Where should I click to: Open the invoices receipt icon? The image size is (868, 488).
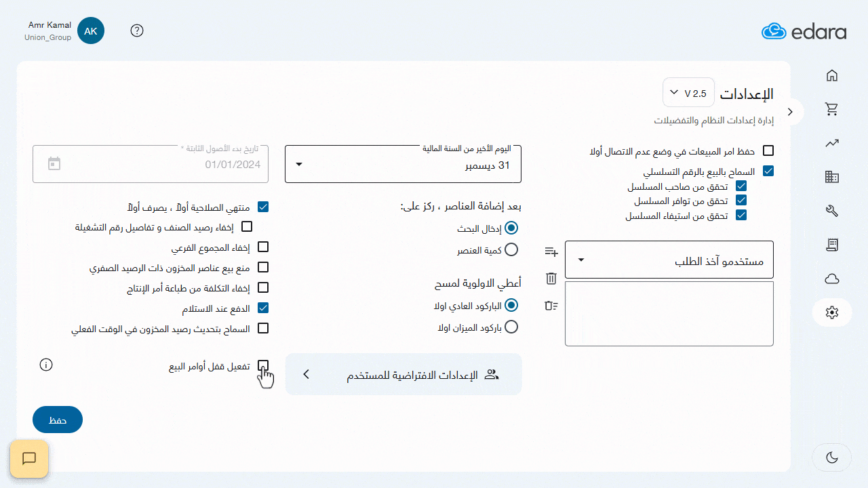pyautogui.click(x=832, y=245)
